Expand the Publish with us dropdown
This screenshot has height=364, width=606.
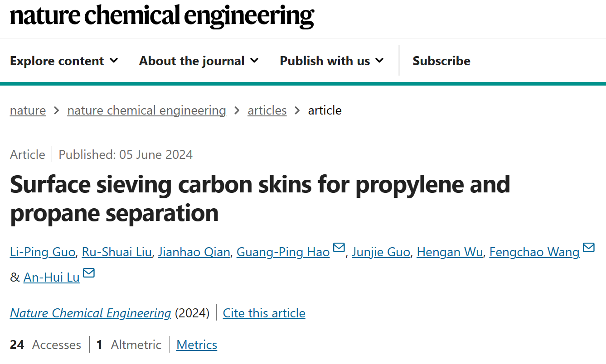(x=332, y=61)
